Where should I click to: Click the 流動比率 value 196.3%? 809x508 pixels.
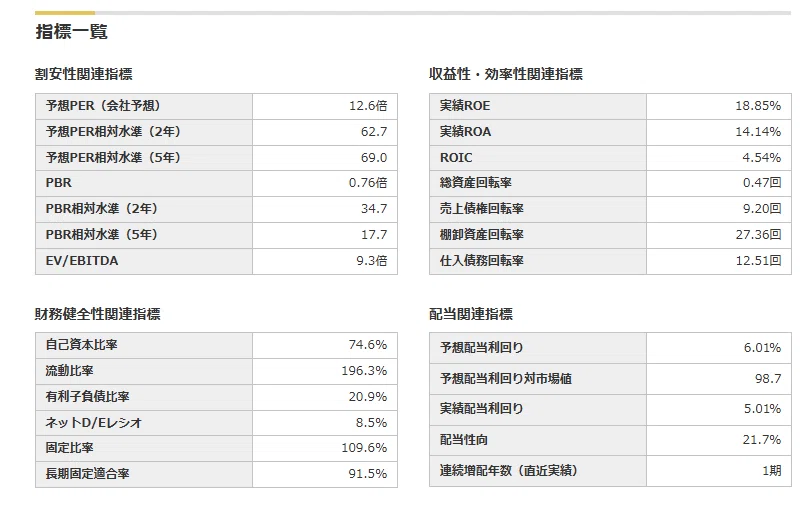click(x=364, y=371)
